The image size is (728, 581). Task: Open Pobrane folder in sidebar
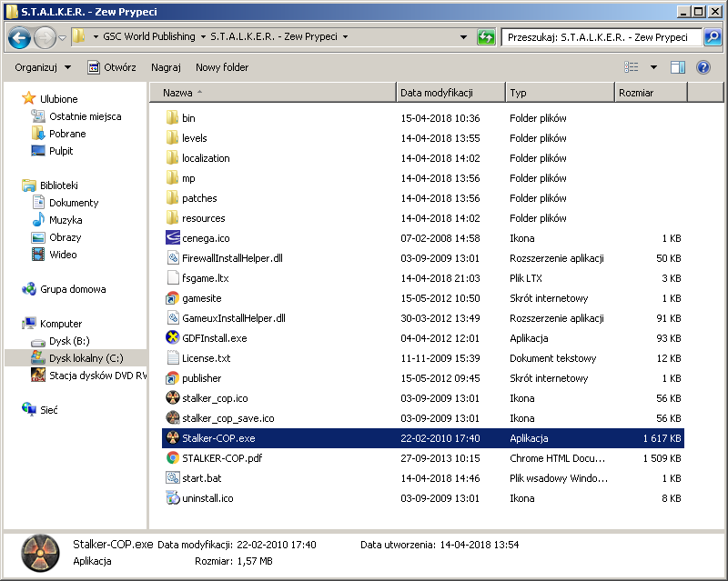coord(58,134)
